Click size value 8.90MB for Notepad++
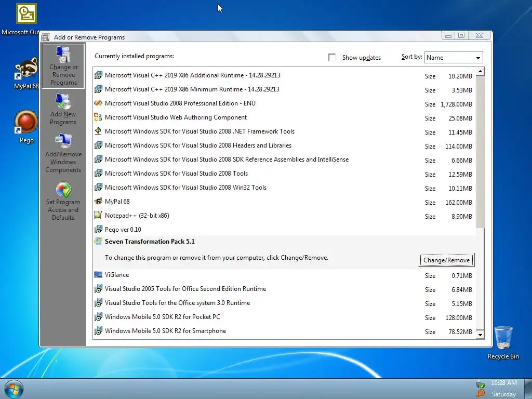The height and width of the screenshot is (399, 532). (x=461, y=217)
